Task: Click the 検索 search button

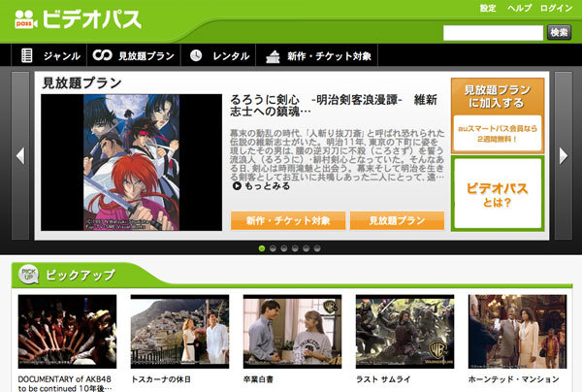Action: tap(559, 33)
